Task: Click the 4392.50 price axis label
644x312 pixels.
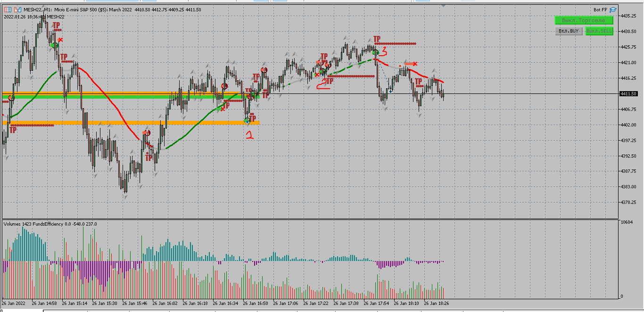Action: [629, 156]
